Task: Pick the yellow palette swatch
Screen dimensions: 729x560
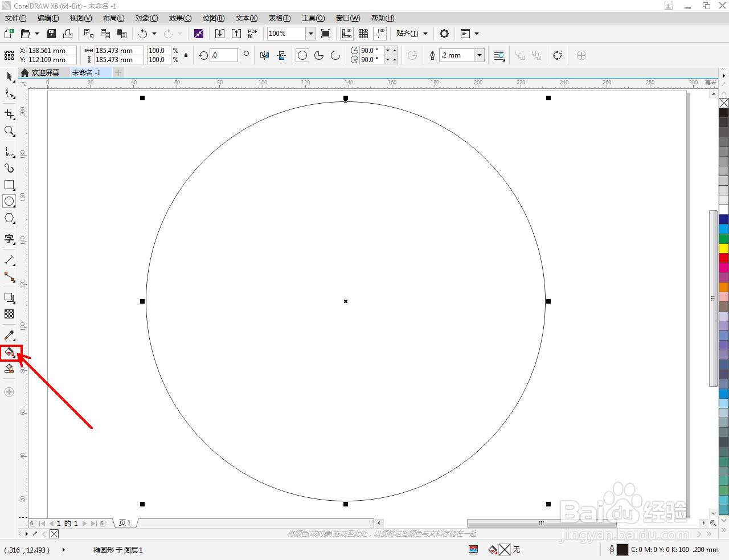Action: click(x=724, y=248)
